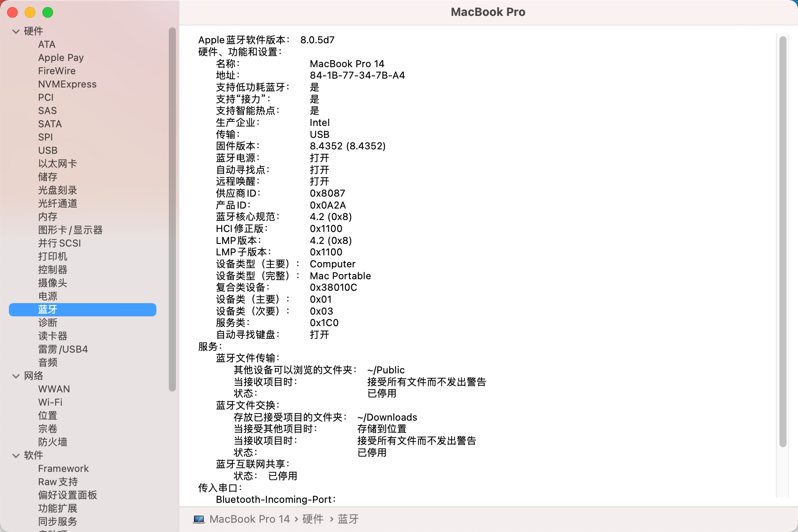Select 位置 under 网络
This screenshot has width=798, height=532.
click(x=48, y=416)
